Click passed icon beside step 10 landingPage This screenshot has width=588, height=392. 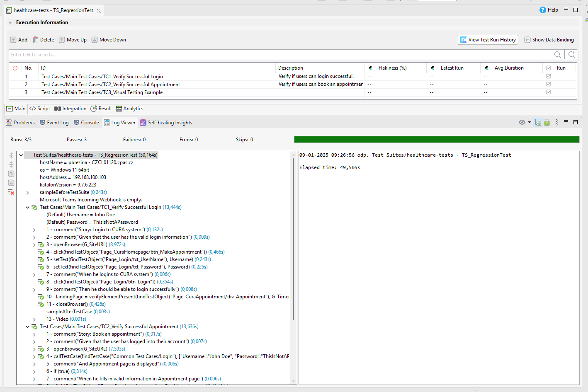[x=41, y=297]
